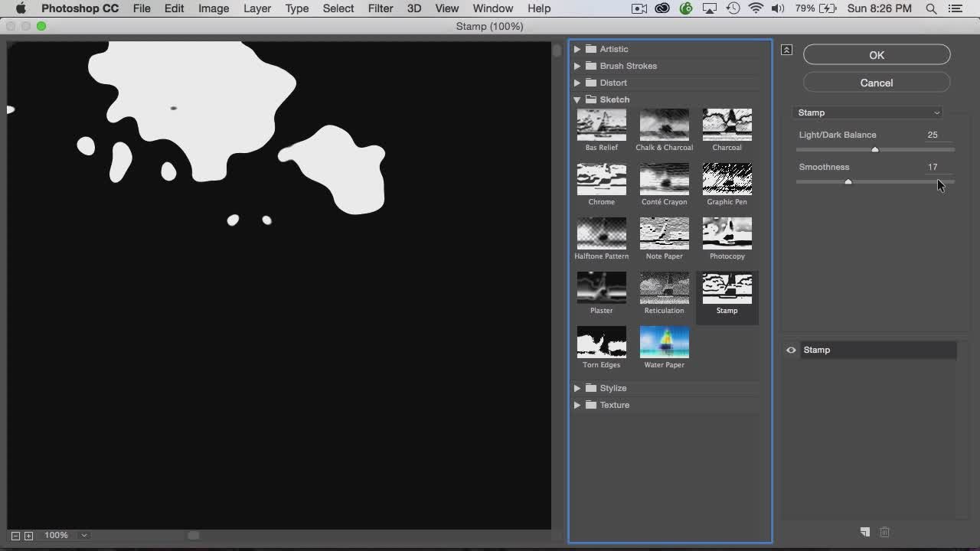Viewport: 980px width, 551px height.
Task: Open the Help menu
Action: pyautogui.click(x=539, y=8)
